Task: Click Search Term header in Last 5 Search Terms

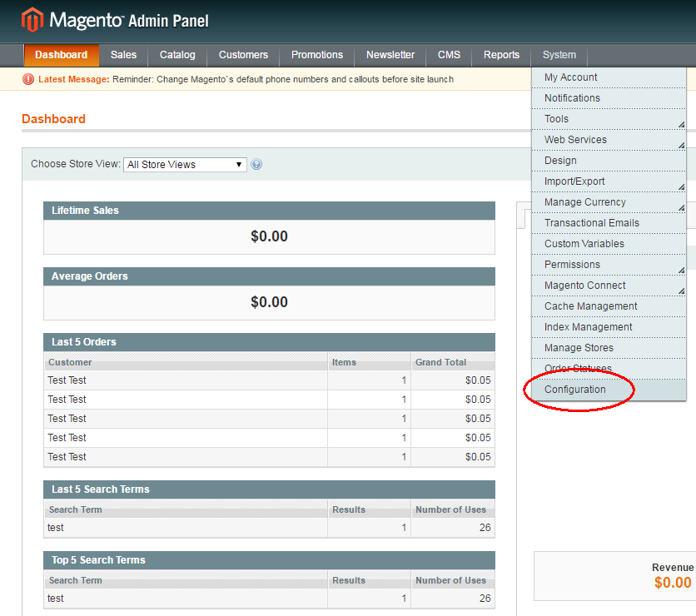Action: (x=186, y=509)
